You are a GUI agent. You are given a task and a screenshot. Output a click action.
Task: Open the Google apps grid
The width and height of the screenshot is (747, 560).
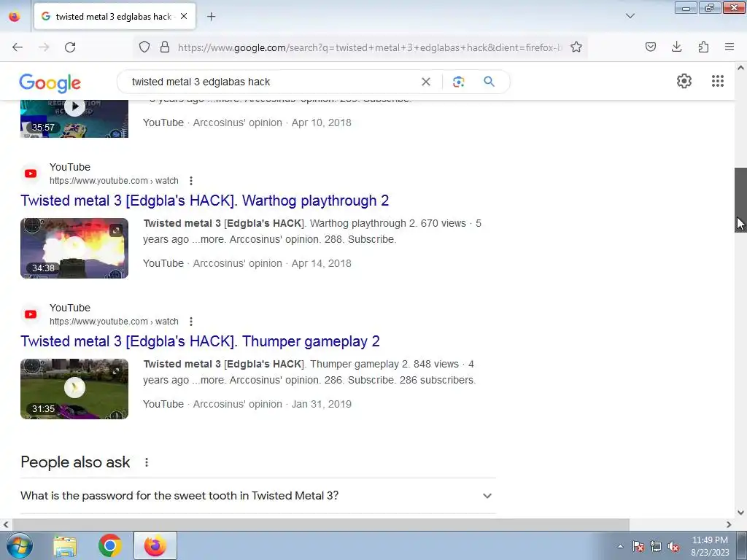point(718,81)
